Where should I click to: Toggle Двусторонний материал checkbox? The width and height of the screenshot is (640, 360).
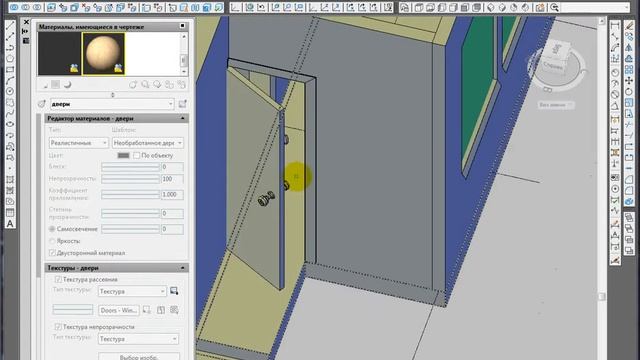point(52,253)
